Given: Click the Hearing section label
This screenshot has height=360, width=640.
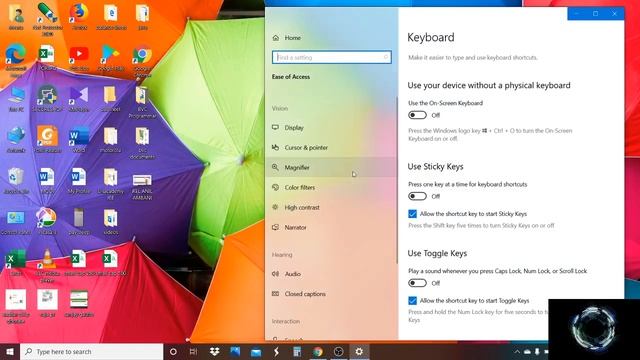Looking at the screenshot, I should click(282, 255).
